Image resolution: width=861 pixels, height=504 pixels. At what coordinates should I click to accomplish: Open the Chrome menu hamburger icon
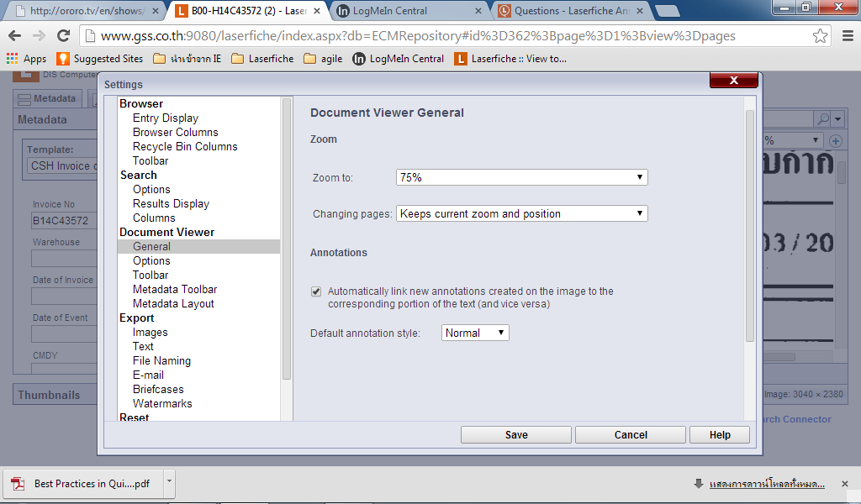click(848, 36)
